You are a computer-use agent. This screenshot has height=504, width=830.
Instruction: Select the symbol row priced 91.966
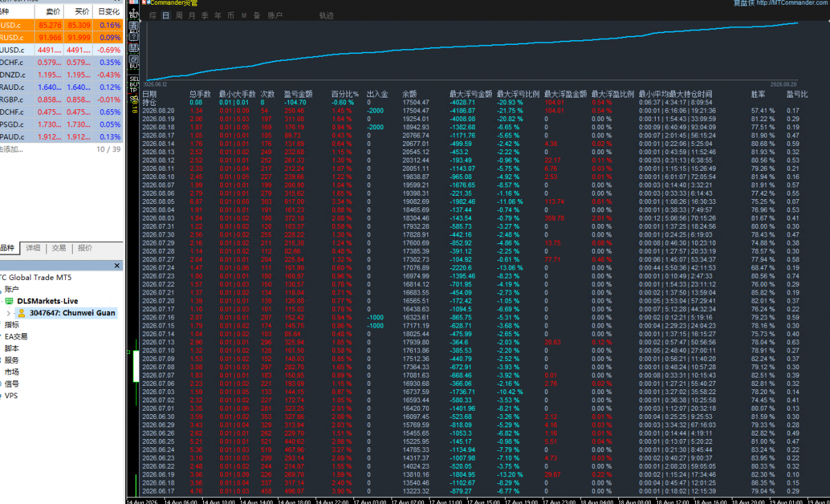coord(61,37)
